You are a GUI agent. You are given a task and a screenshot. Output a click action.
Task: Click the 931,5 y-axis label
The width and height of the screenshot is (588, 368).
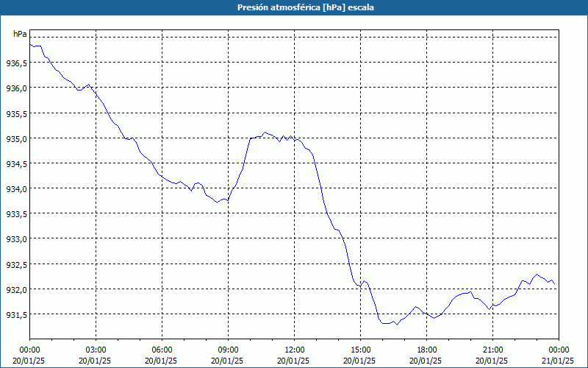pyautogui.click(x=16, y=314)
